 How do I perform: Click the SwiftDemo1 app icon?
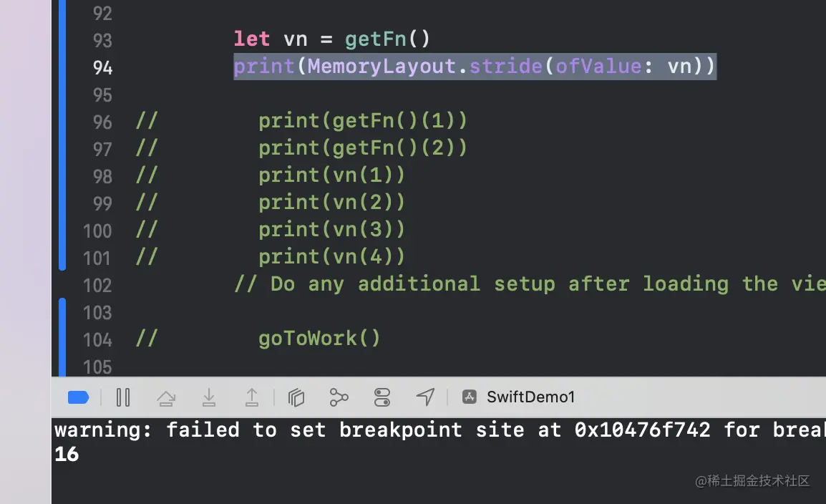tap(470, 397)
